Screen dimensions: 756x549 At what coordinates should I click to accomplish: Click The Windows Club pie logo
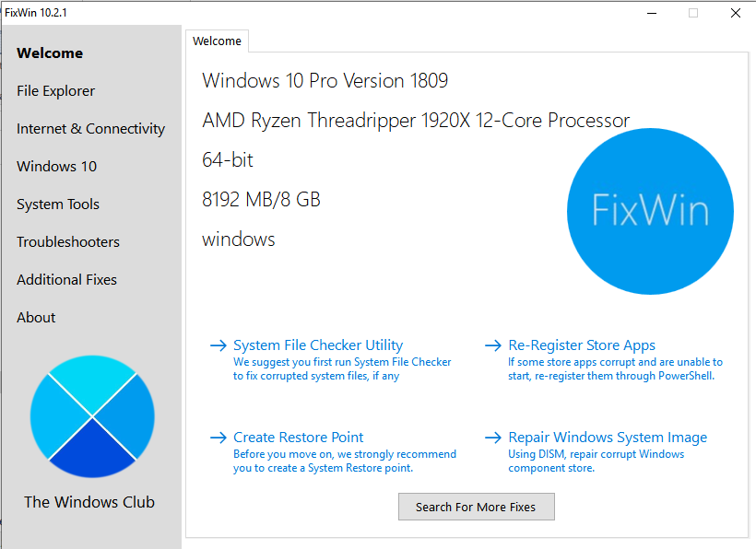(x=92, y=416)
